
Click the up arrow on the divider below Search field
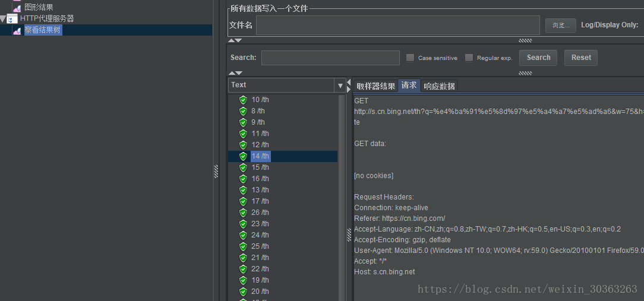(x=231, y=73)
